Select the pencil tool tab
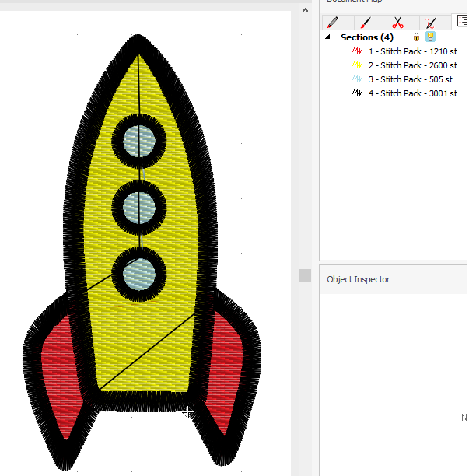The width and height of the screenshot is (467, 476). tap(333, 23)
